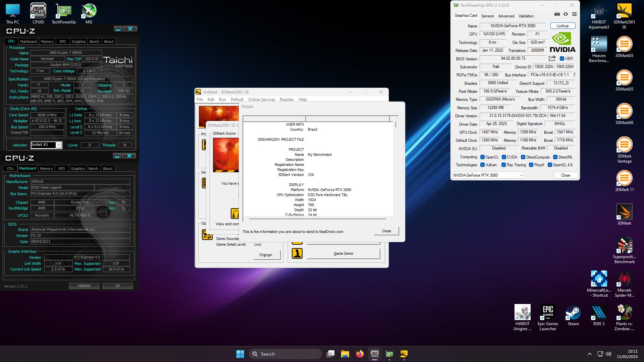Open Online Services menu in 3DMark2001

[x=261, y=100]
